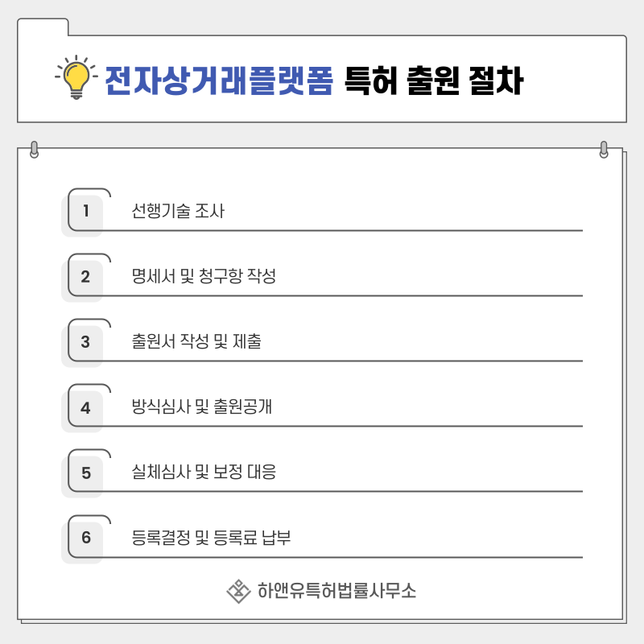Image resolution: width=644 pixels, height=644 pixels.
Task: Select the number 5 step badge
Action: point(85,473)
